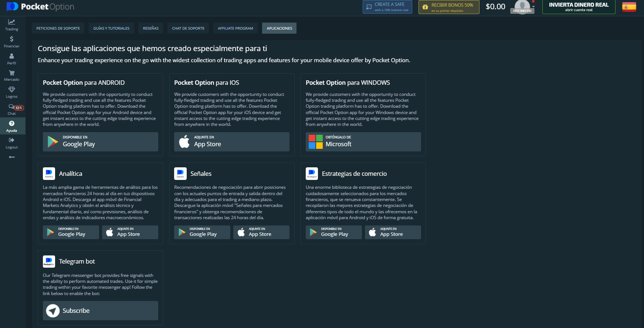Click the Pocket Option para ANDROID heading

point(84,83)
